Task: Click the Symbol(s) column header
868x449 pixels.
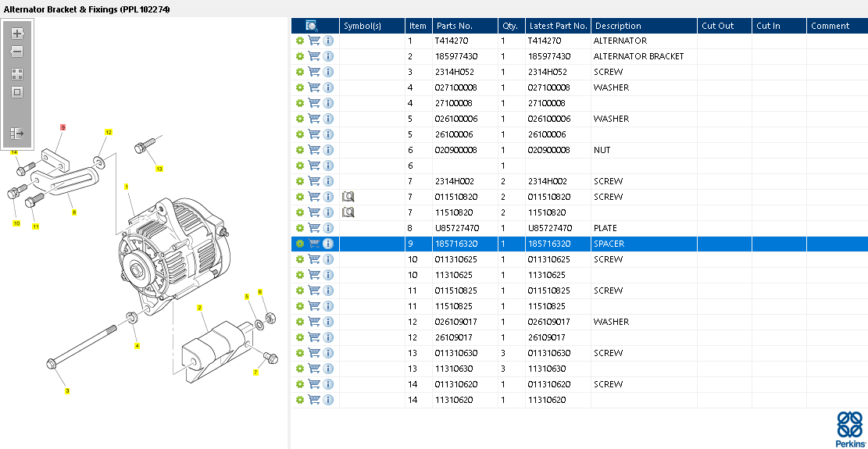Action: [x=372, y=26]
